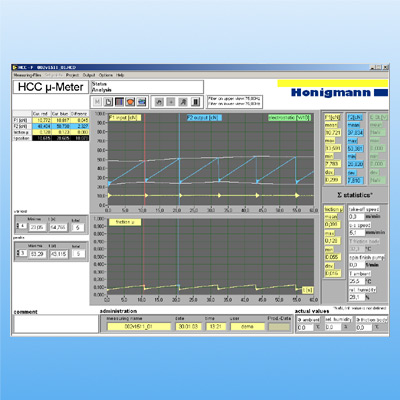Viewport: 400px width, 400px height.
Task: Click the Σ statistics button
Action: pos(355,195)
